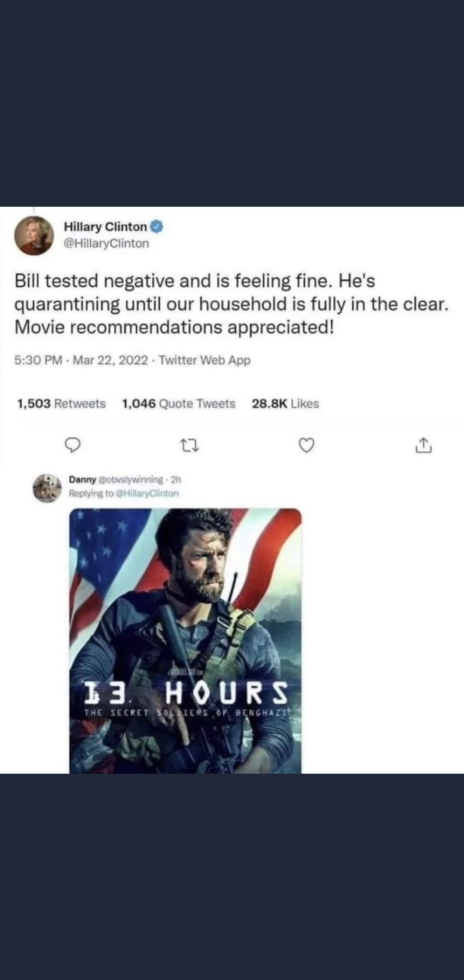Open the @obvslywinning handle
The width and height of the screenshot is (464, 980).
click(131, 479)
